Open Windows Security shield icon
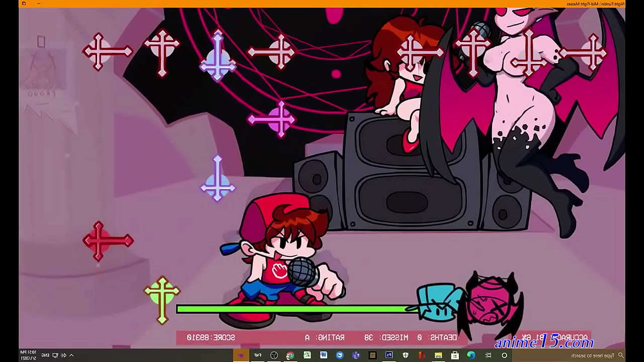The image size is (644, 362). click(406, 355)
